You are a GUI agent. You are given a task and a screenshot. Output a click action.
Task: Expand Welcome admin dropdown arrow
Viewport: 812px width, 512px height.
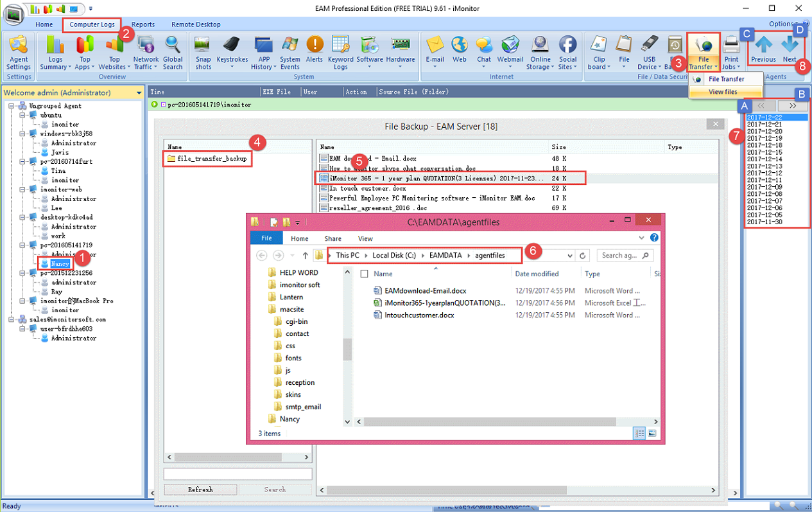pyautogui.click(x=139, y=93)
